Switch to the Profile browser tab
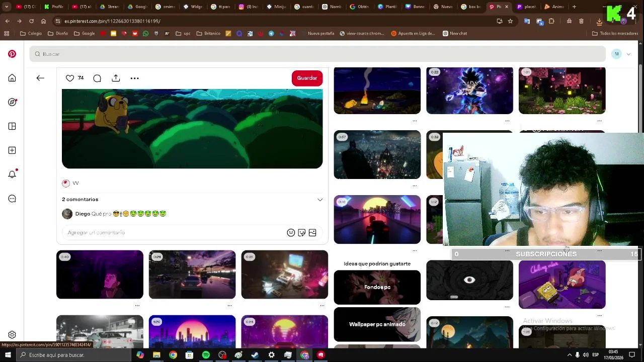The height and width of the screenshot is (362, 644). point(54,7)
